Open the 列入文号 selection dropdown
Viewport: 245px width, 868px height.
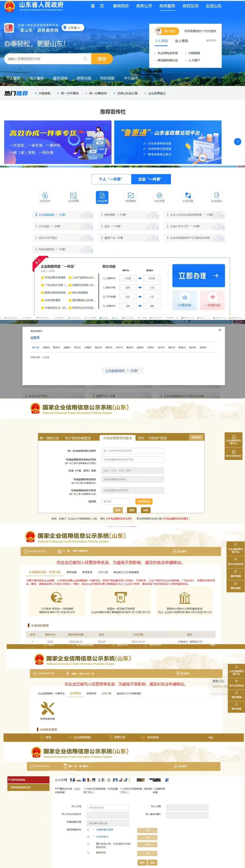pyautogui.click(x=108, y=807)
